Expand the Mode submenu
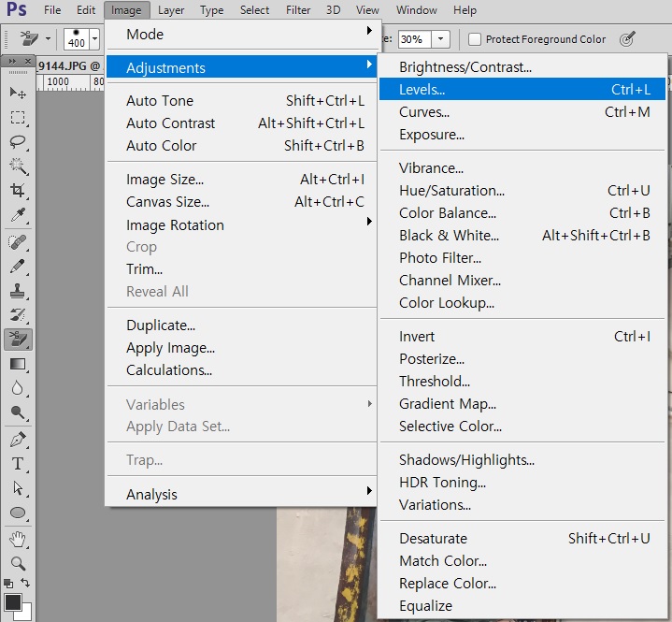 coord(242,34)
